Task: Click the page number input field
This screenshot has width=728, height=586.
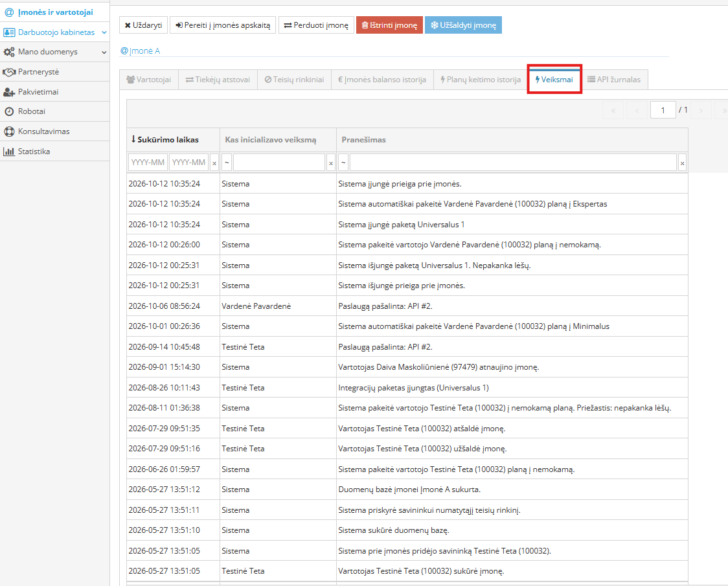Action: tap(663, 111)
